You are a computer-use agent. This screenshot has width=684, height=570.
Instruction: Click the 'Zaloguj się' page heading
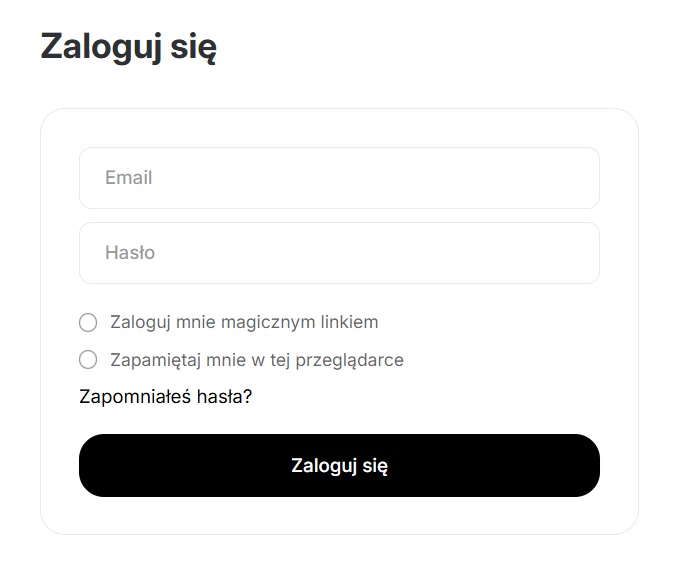coord(128,48)
